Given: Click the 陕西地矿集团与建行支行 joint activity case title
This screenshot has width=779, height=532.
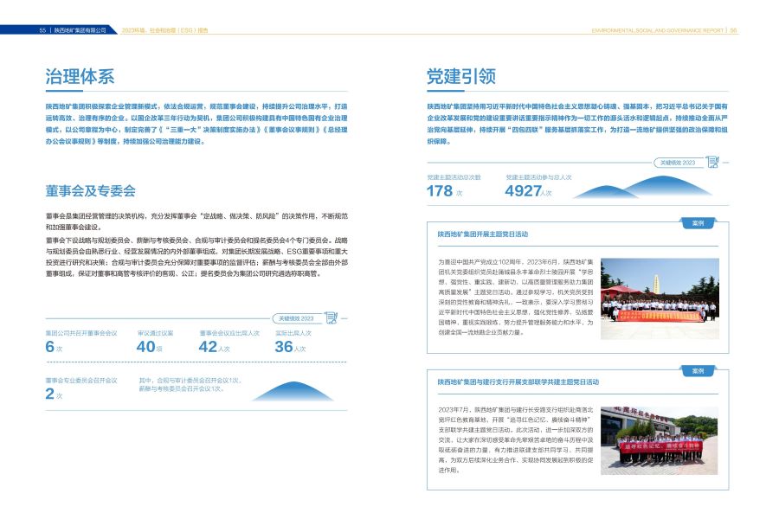Looking at the screenshot, I should [518, 381].
